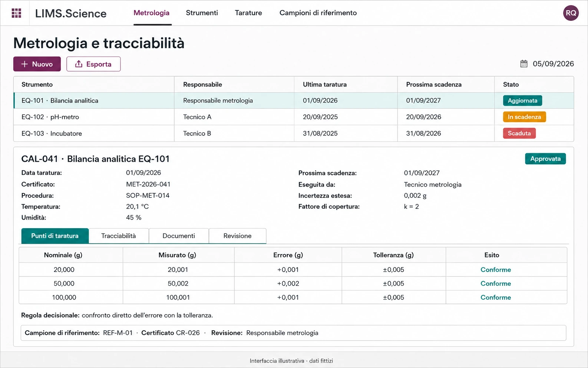The image size is (588, 368).
Task: Click the In scadenza status badge
Action: coord(524,117)
